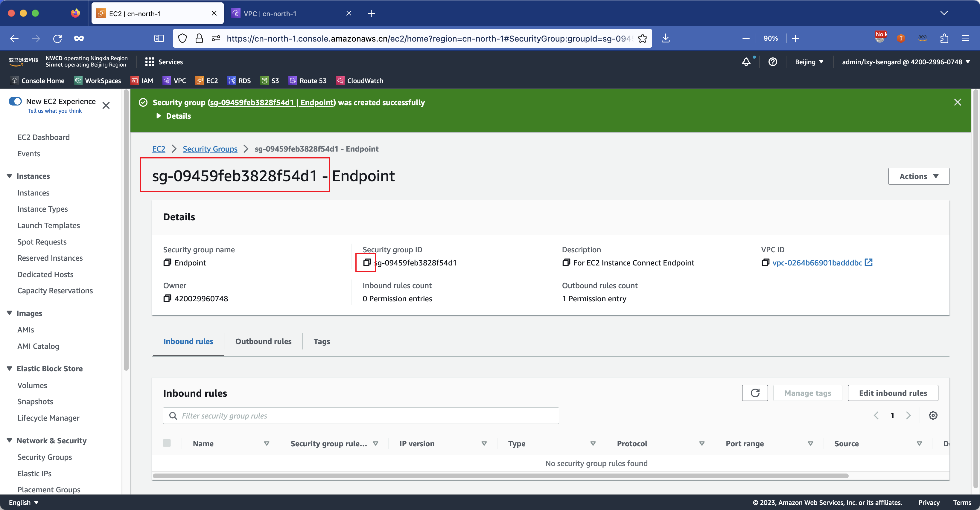Screen dimensions: 980x510
Task: Refresh the inbound rules list
Action: (755, 393)
